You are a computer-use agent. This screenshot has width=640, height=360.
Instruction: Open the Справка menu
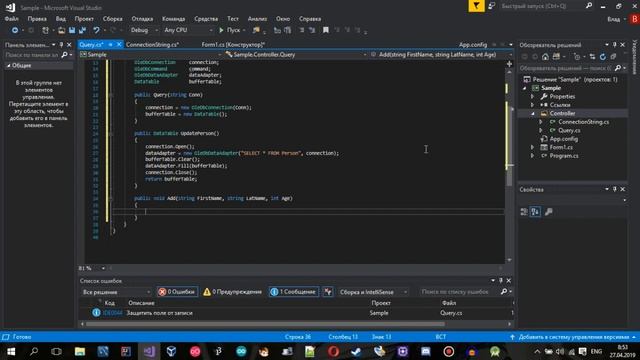pos(310,19)
